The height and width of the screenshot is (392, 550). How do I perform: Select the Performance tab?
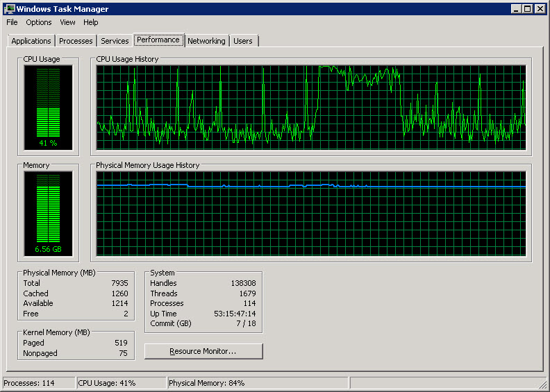coord(158,40)
